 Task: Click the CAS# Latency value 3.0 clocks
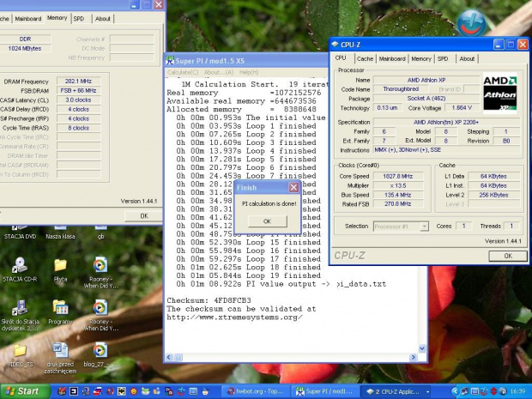point(78,100)
